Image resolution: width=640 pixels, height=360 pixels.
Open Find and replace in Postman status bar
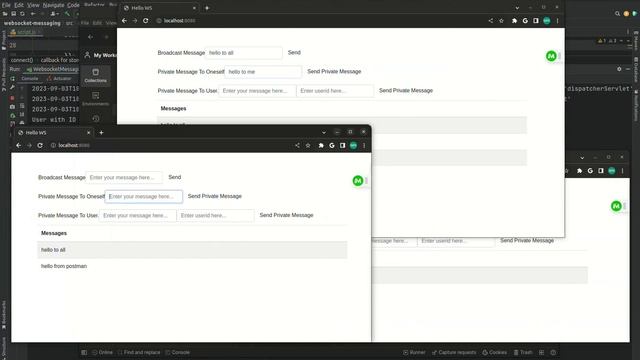pos(139,352)
